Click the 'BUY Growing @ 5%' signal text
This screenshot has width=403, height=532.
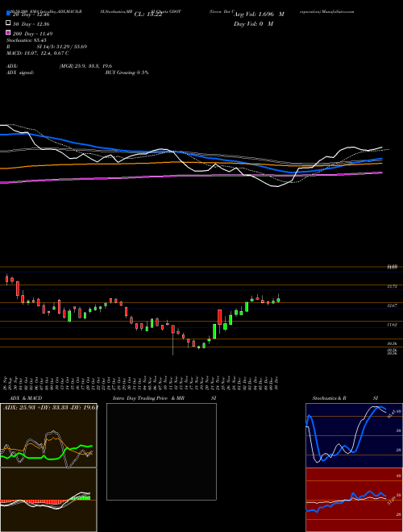(127, 73)
